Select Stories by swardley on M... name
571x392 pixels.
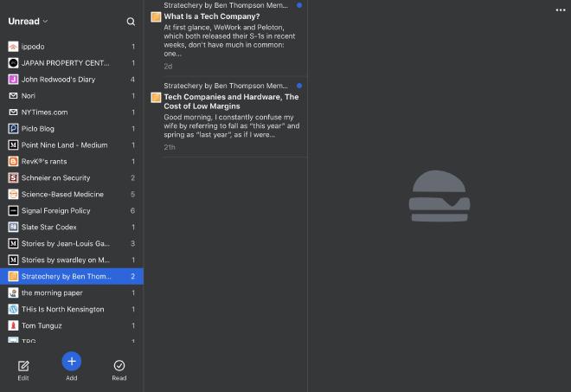click(x=66, y=260)
